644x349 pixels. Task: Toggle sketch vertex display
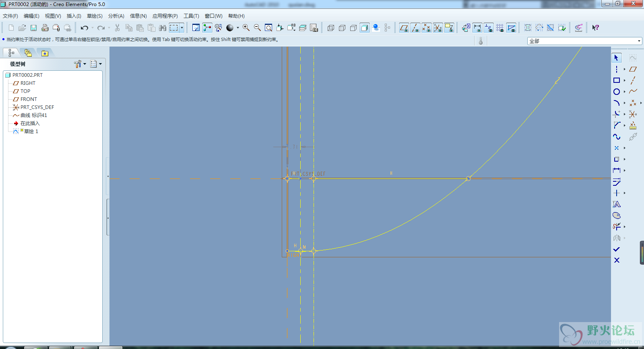(511, 28)
